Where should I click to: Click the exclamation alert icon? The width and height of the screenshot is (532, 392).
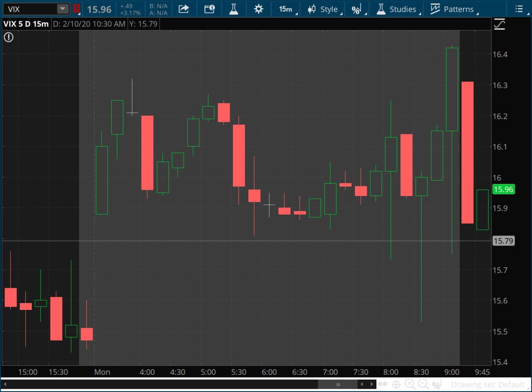8,37
